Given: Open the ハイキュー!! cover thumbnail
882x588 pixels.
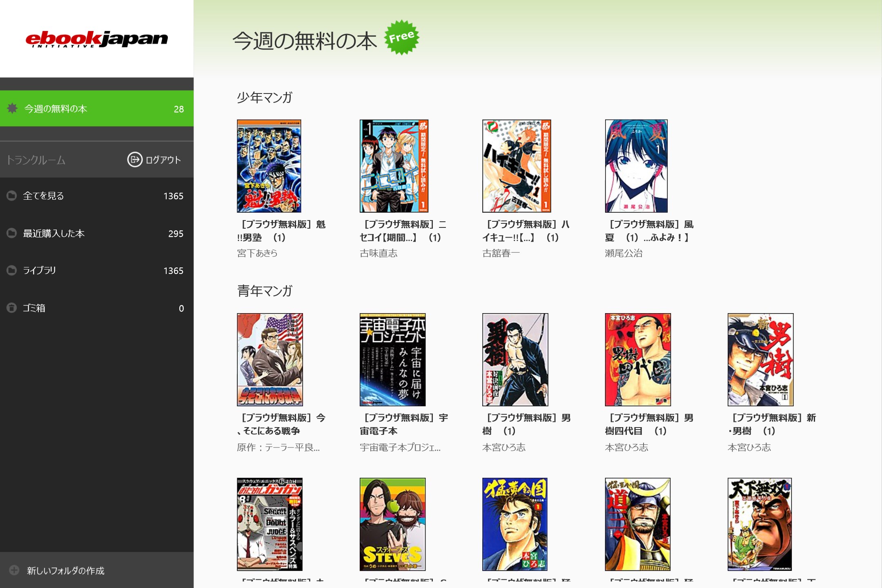Looking at the screenshot, I should click(517, 166).
